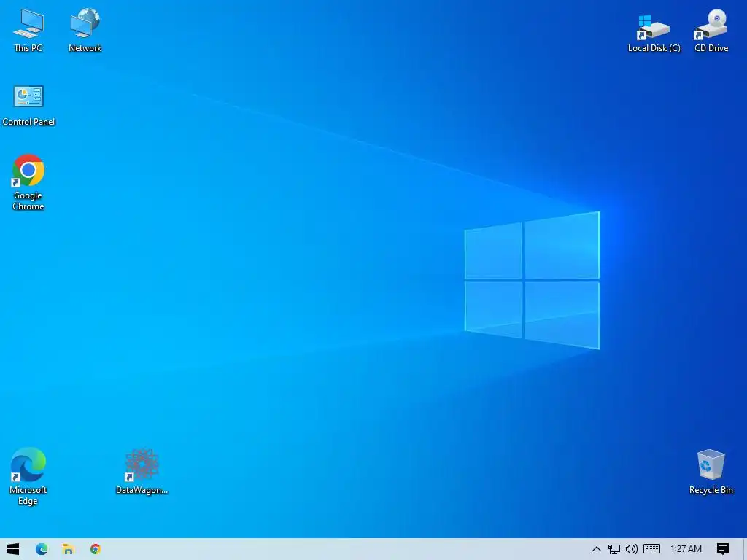The height and width of the screenshot is (560, 747).
Task: Select the Recycle Bin icon
Action: pos(711,472)
